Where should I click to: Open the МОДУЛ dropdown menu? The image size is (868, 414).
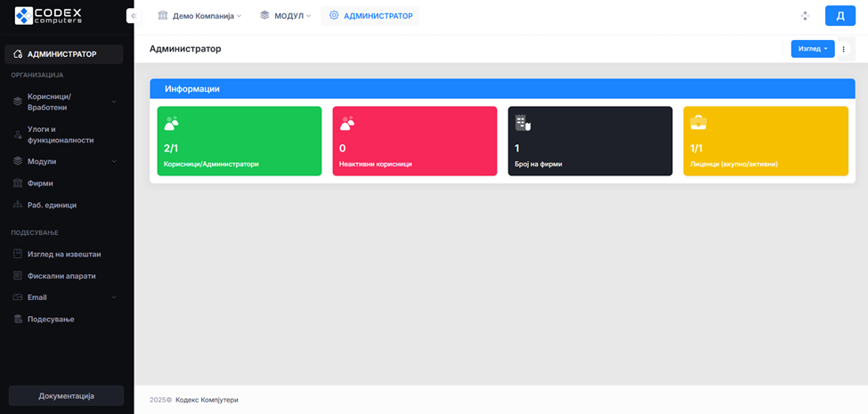click(286, 16)
